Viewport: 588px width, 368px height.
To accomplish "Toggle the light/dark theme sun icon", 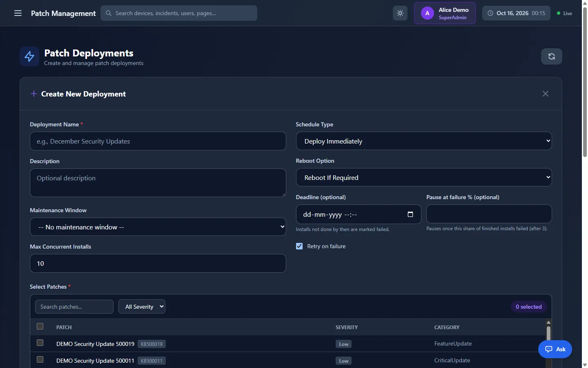I will [x=400, y=13].
